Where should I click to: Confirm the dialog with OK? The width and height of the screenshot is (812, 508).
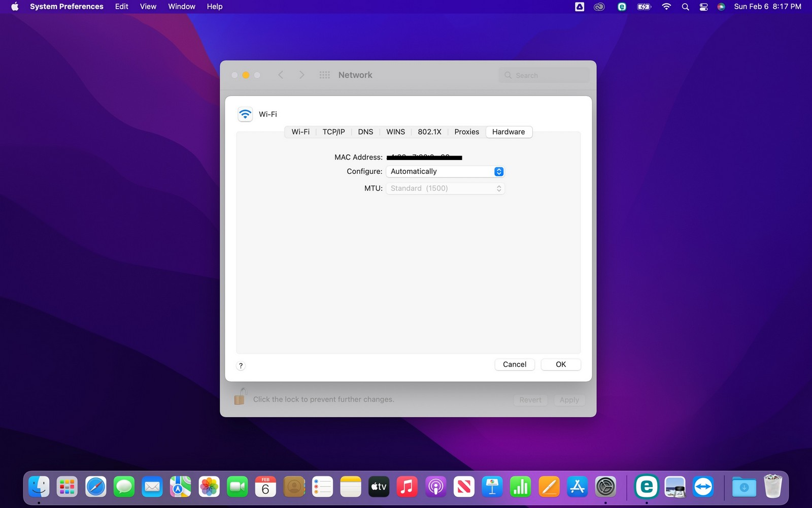pyautogui.click(x=561, y=364)
